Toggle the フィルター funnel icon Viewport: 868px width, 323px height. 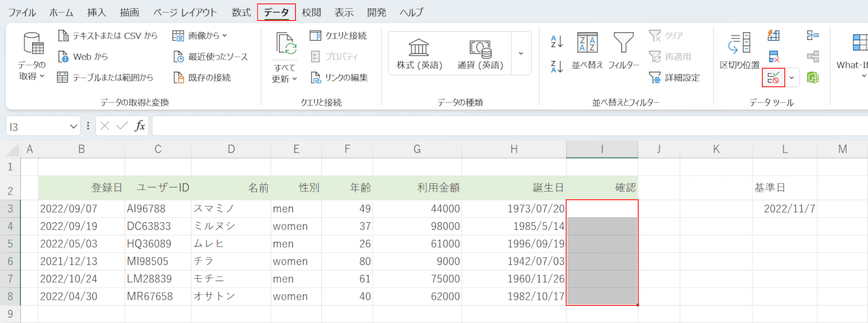[624, 50]
